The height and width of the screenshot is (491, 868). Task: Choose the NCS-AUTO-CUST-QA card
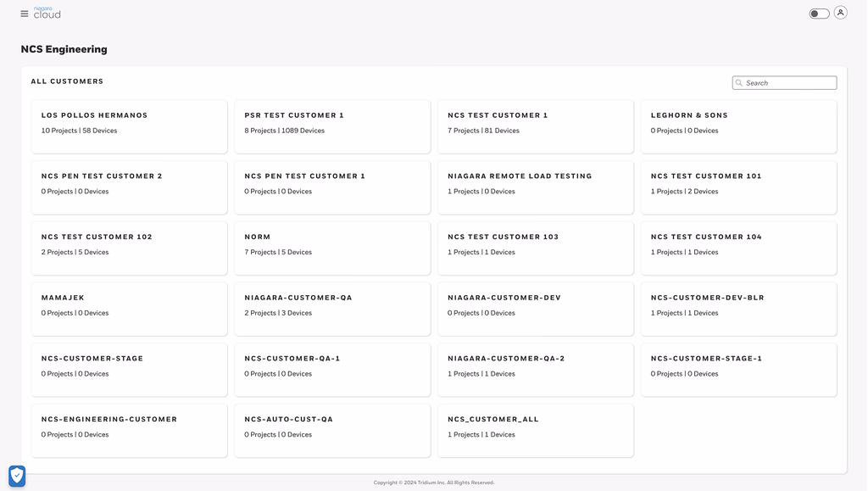pos(332,432)
